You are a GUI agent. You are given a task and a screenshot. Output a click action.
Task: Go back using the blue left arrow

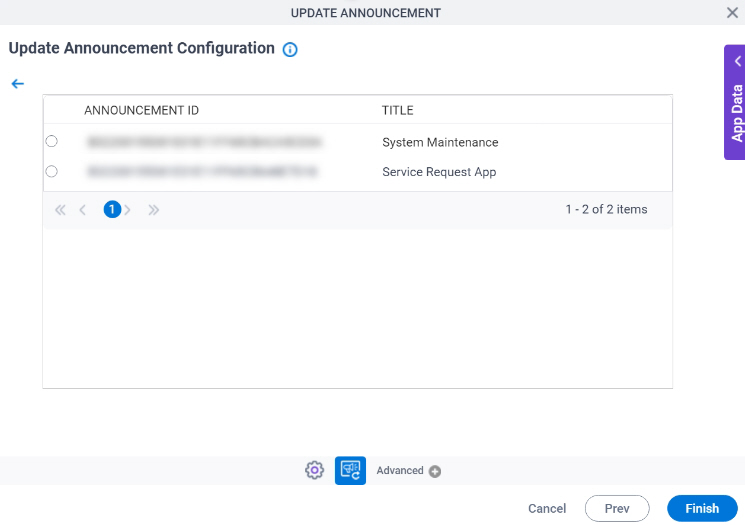pyautogui.click(x=18, y=84)
